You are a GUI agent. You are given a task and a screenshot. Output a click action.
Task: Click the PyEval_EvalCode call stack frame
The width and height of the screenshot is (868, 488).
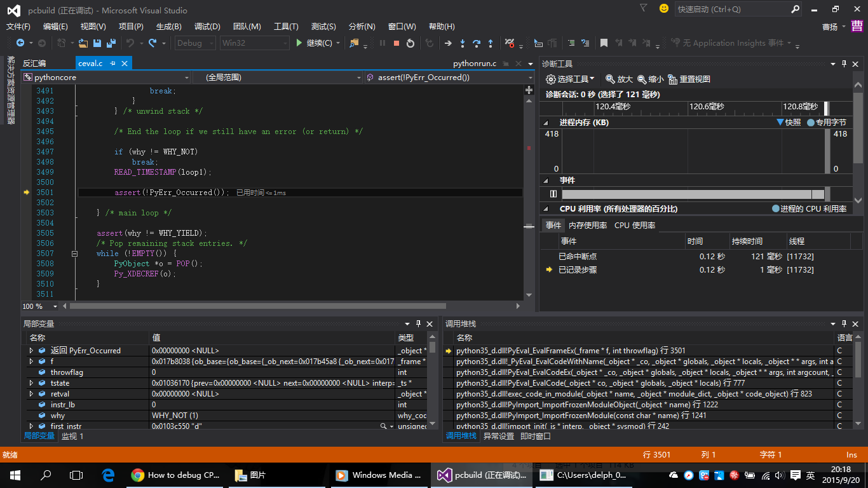point(638,383)
